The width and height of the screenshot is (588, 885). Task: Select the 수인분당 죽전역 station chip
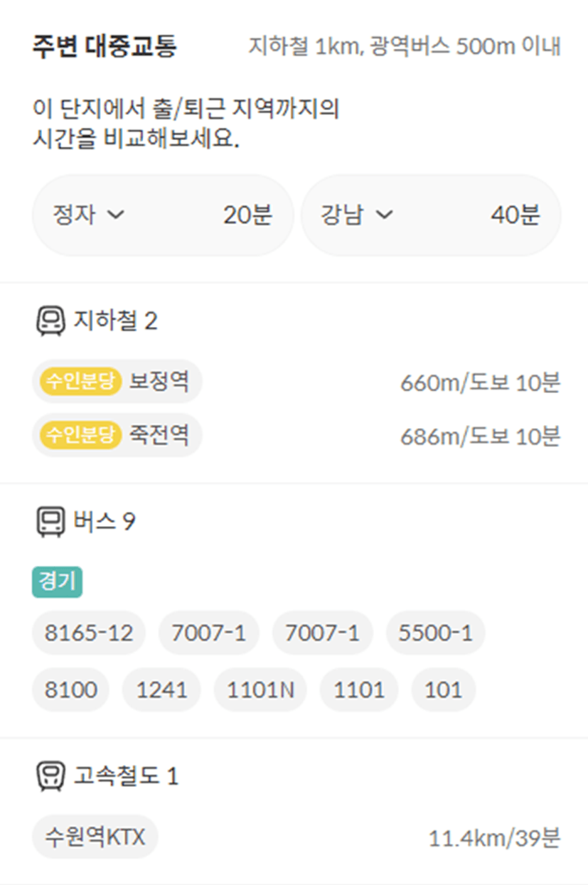pos(117,435)
